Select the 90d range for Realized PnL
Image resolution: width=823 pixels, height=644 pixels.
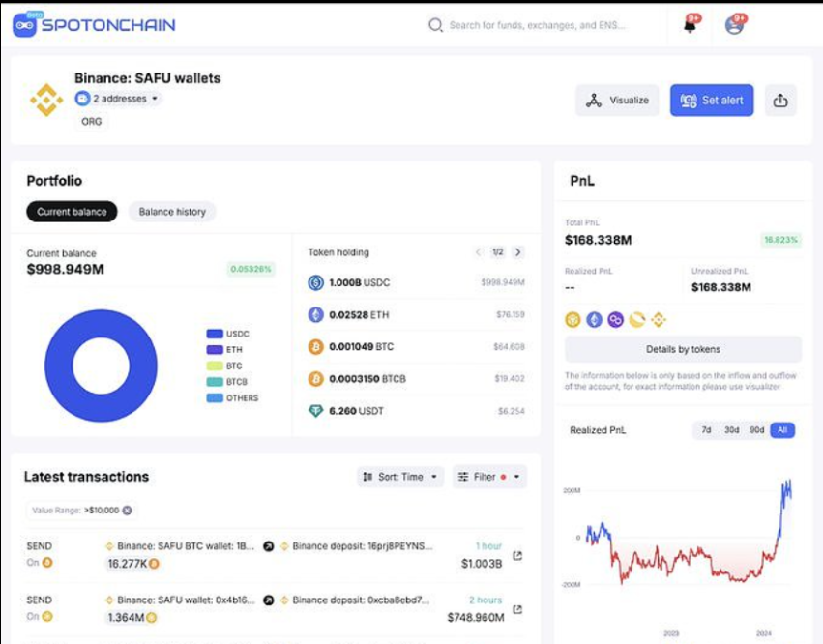pos(757,430)
